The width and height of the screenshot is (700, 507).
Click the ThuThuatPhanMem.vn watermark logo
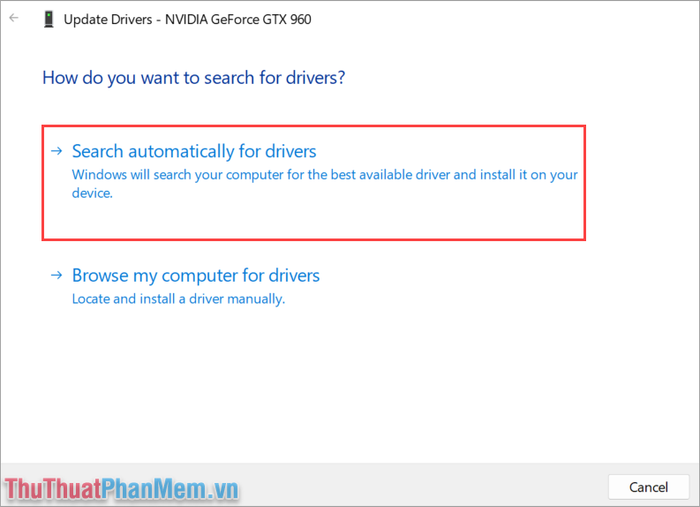point(121,489)
